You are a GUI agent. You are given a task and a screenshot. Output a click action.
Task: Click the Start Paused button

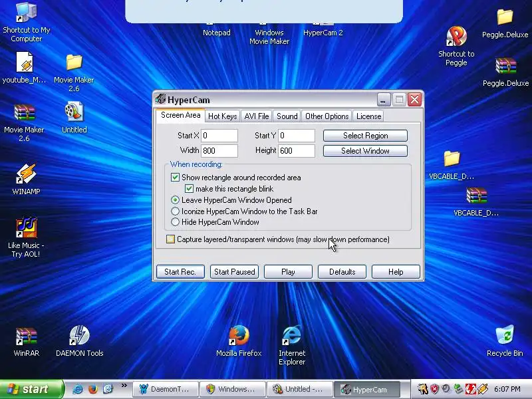(x=235, y=272)
